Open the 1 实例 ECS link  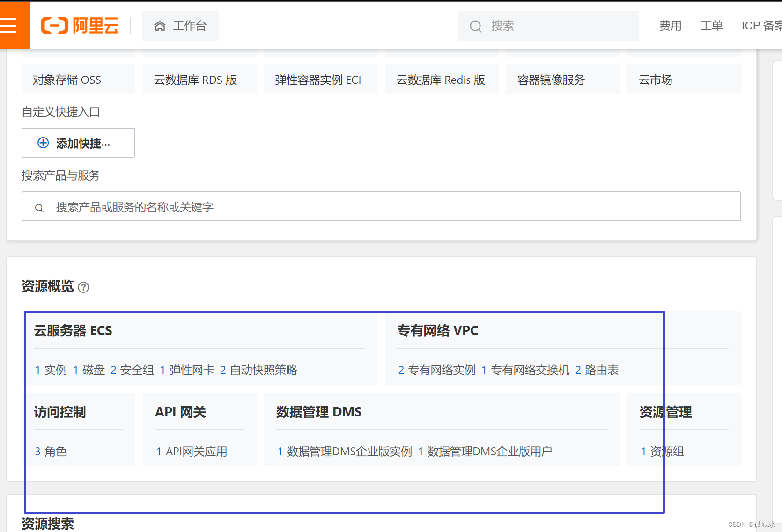51,370
